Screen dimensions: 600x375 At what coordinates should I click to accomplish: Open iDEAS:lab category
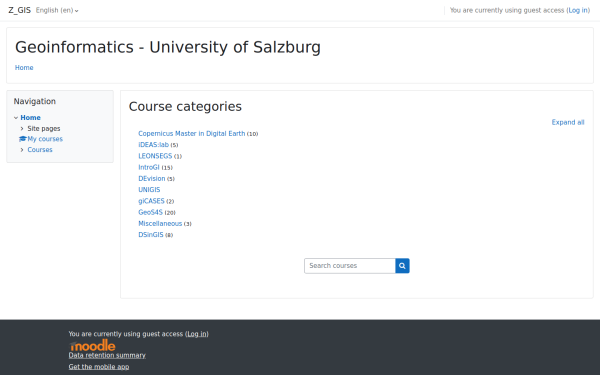[x=153, y=145]
